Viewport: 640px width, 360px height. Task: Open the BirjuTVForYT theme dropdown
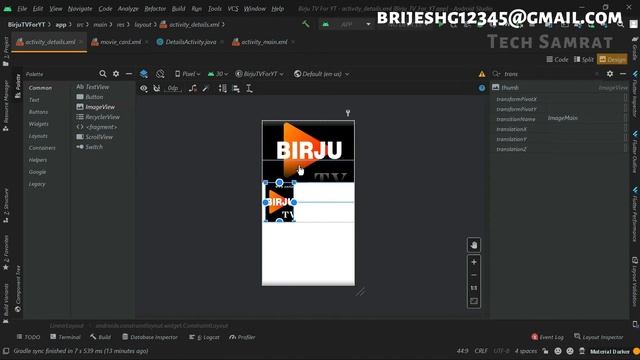click(x=259, y=74)
